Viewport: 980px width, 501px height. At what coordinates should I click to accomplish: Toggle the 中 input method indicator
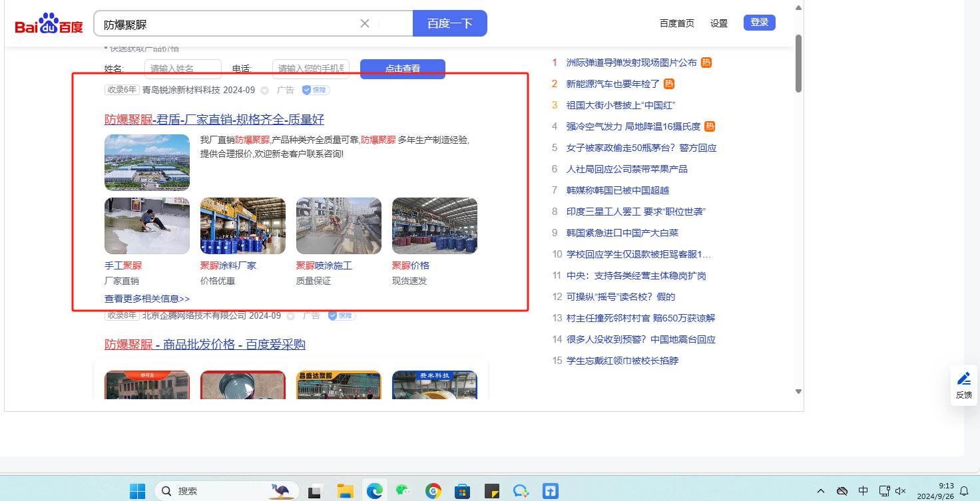[x=863, y=491]
